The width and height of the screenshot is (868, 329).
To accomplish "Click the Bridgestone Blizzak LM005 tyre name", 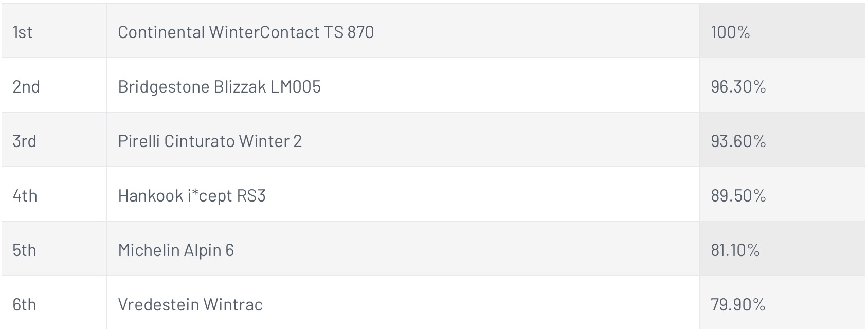I will click(x=220, y=86).
